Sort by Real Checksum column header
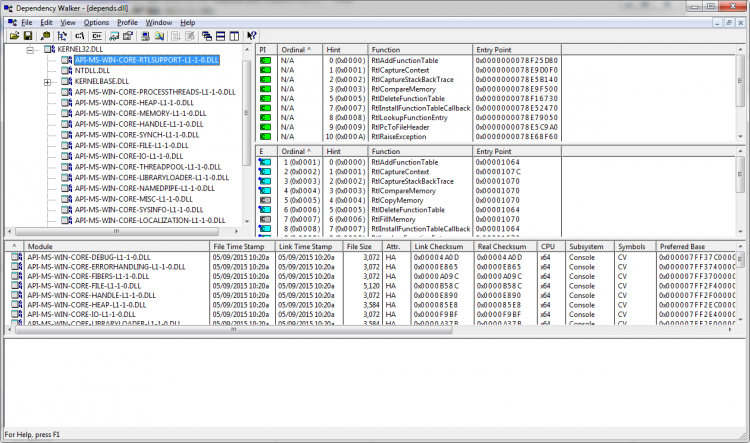Image resolution: width=750 pixels, height=443 pixels. [x=505, y=247]
